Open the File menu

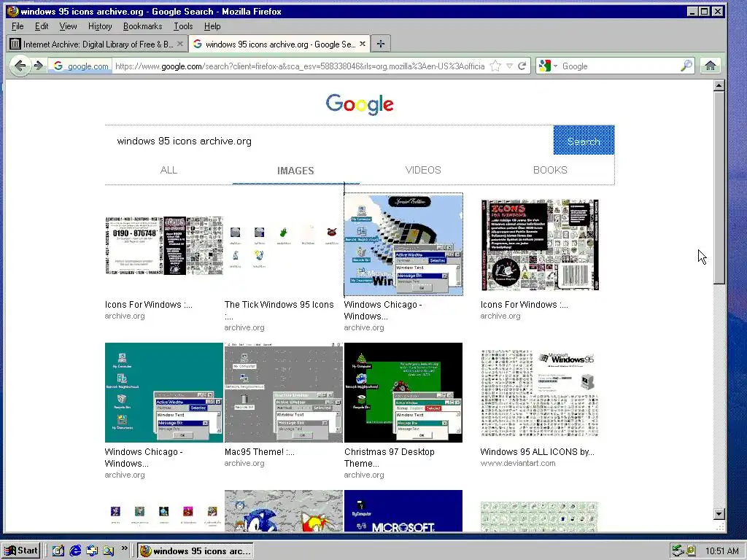(x=18, y=26)
